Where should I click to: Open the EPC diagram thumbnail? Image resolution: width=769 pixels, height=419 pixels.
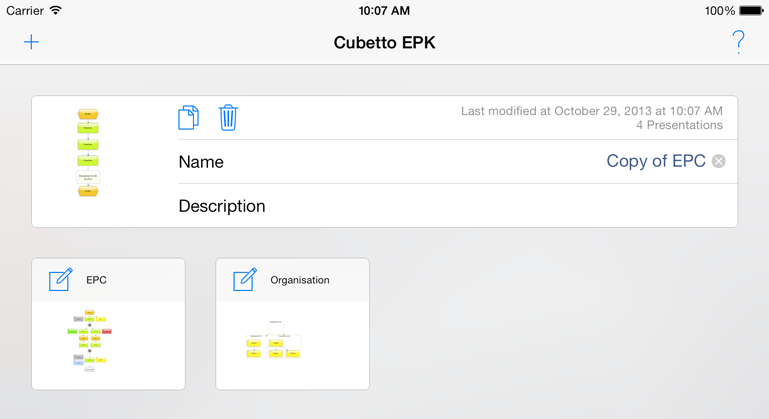(x=90, y=340)
